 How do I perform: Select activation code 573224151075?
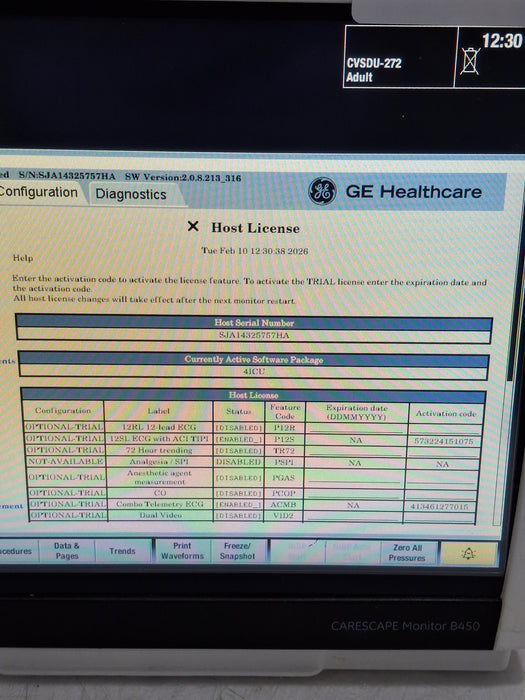point(443,441)
